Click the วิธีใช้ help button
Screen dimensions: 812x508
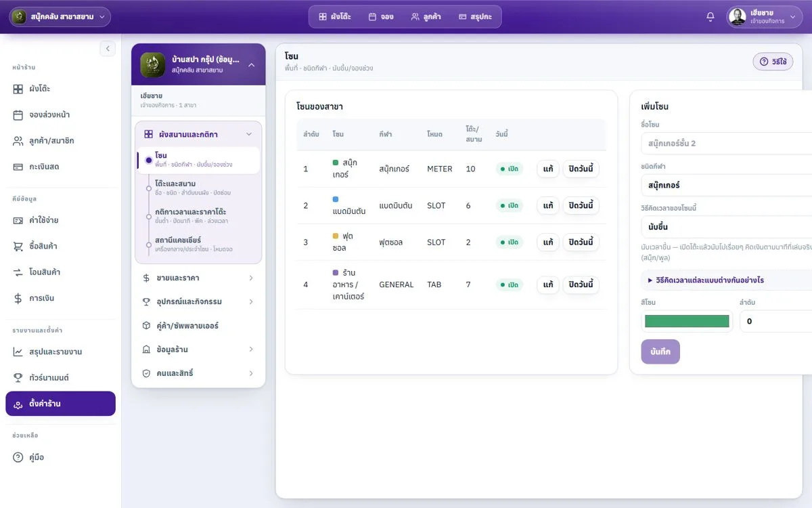tap(773, 62)
